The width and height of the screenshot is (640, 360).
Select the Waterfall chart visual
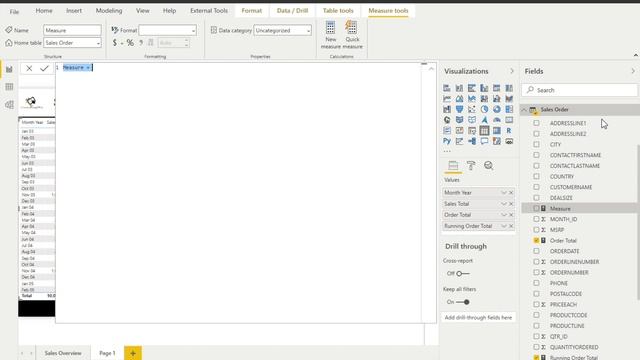pos(447,109)
